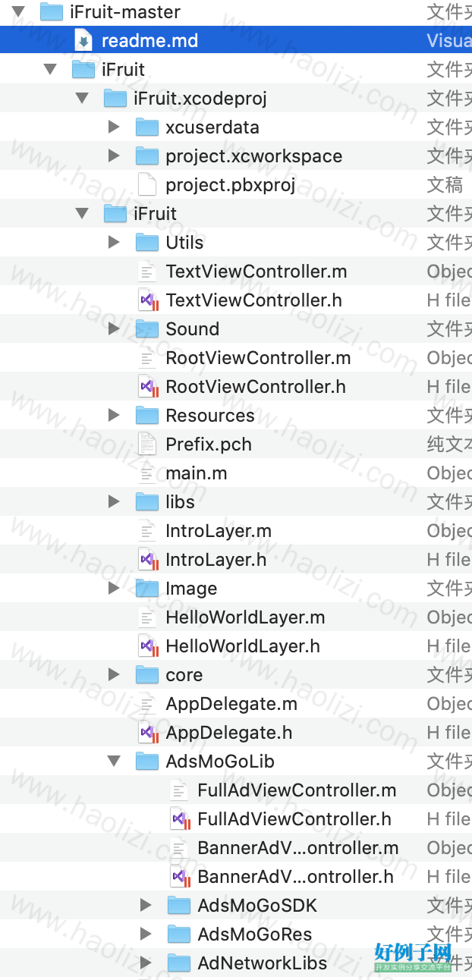
Task: Click the Image folder icon
Action: tap(146, 589)
